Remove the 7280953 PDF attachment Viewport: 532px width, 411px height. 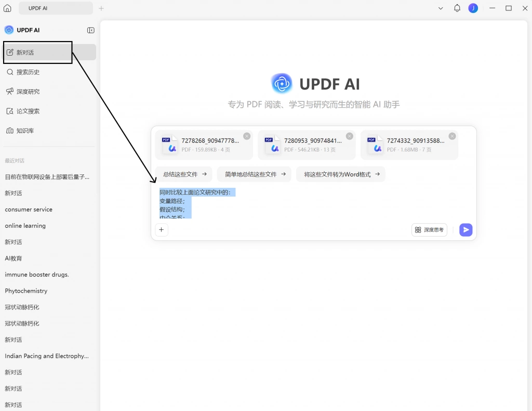350,136
